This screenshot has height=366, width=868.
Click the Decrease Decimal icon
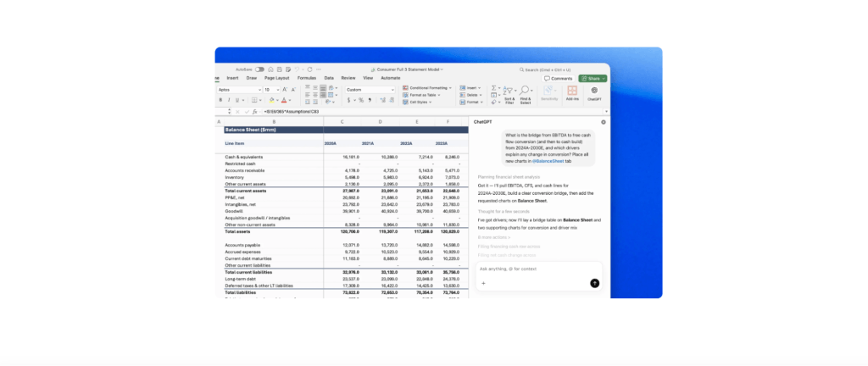pyautogui.click(x=392, y=100)
